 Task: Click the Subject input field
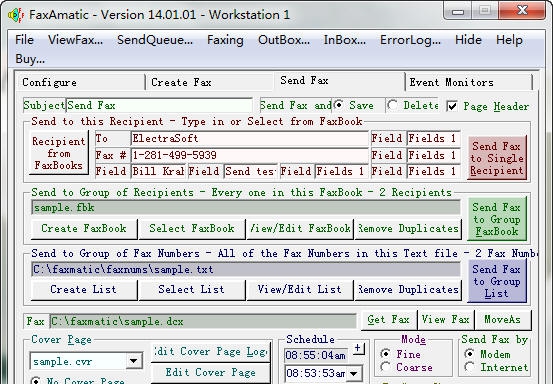[159, 105]
